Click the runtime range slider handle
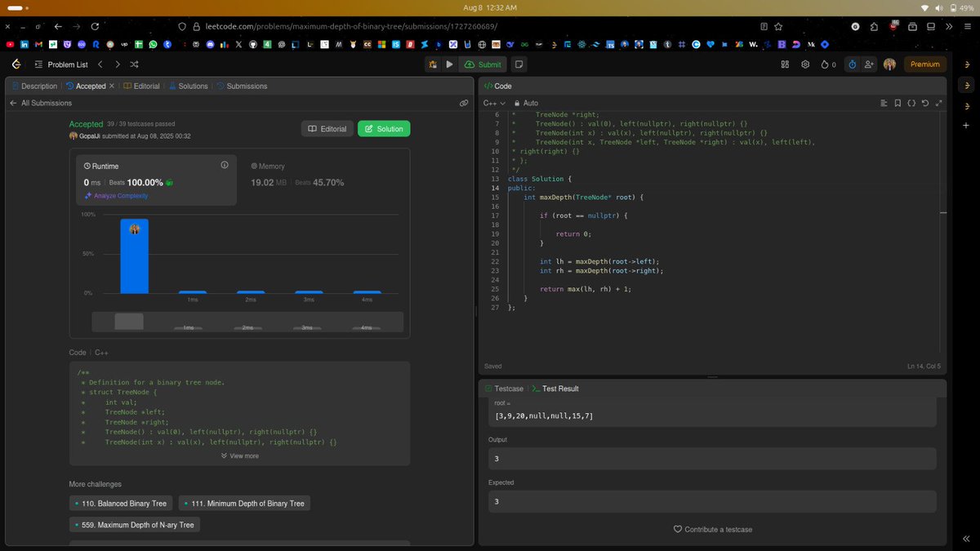Viewport: 980px width, 551px height. [x=129, y=322]
